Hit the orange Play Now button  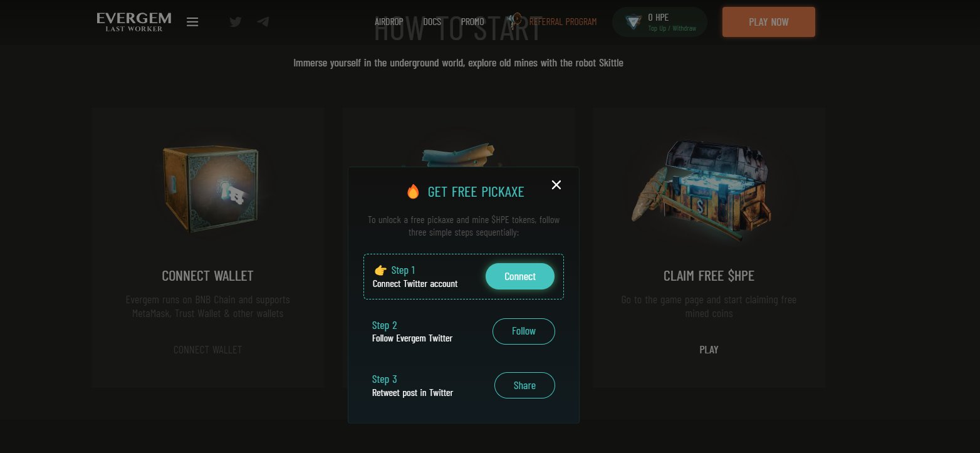click(769, 22)
